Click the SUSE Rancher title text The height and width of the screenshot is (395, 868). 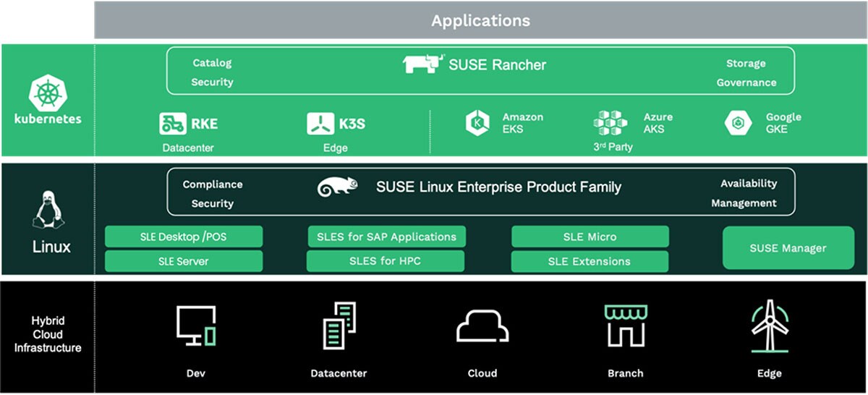pyautogui.click(x=498, y=64)
